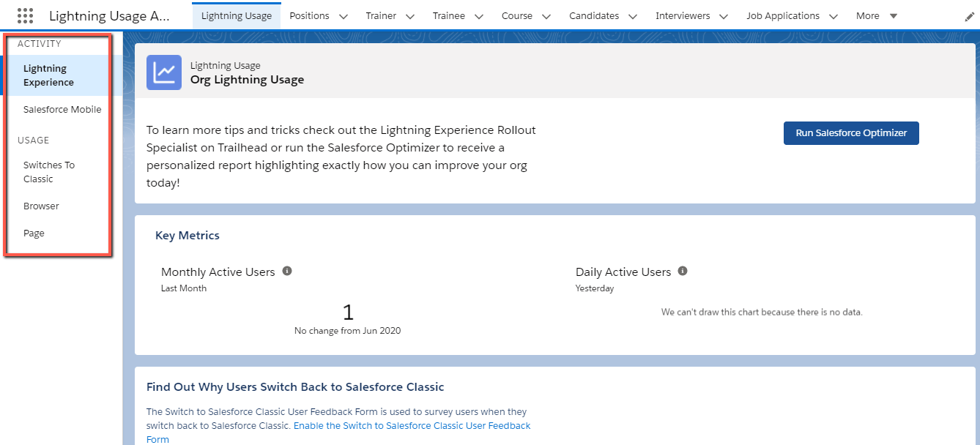The width and height of the screenshot is (980, 445).
Task: Click the Org Lightning Usage chart icon
Action: point(164,72)
